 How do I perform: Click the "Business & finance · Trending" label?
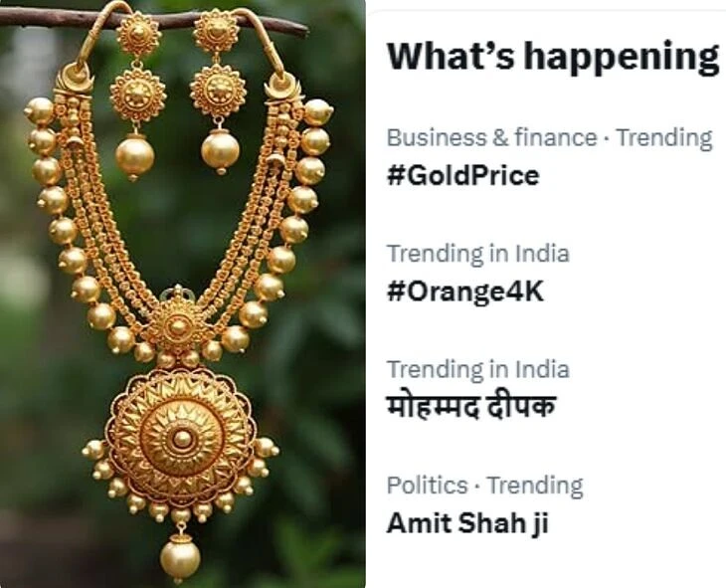pyautogui.click(x=549, y=137)
